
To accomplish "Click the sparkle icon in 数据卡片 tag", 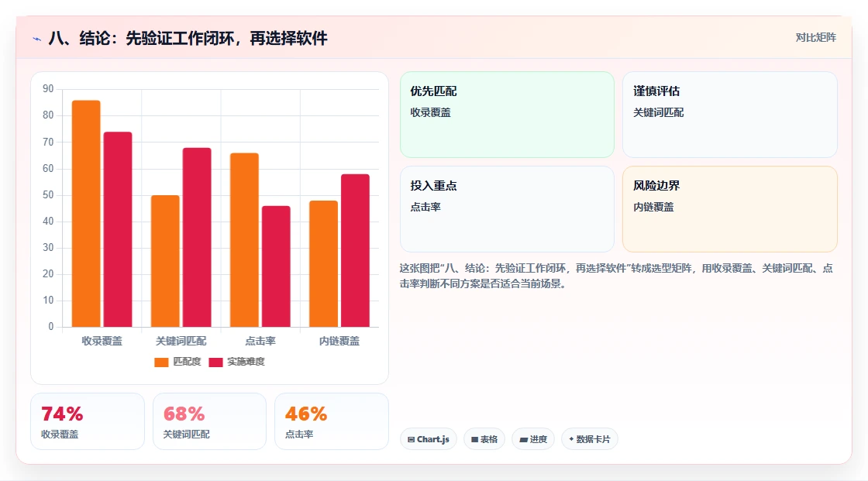I will pos(571,439).
